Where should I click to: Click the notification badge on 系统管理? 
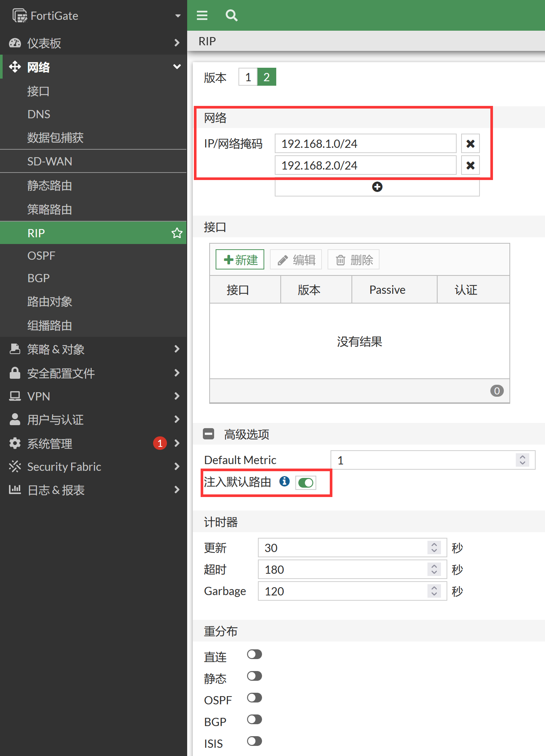click(x=160, y=443)
